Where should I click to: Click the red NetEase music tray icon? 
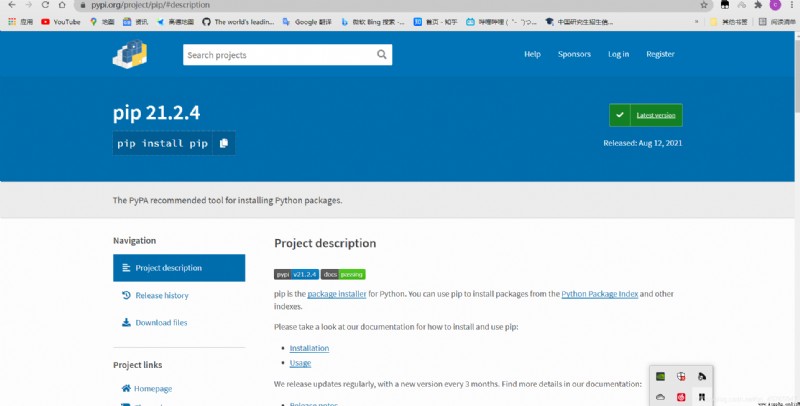pyautogui.click(x=681, y=397)
